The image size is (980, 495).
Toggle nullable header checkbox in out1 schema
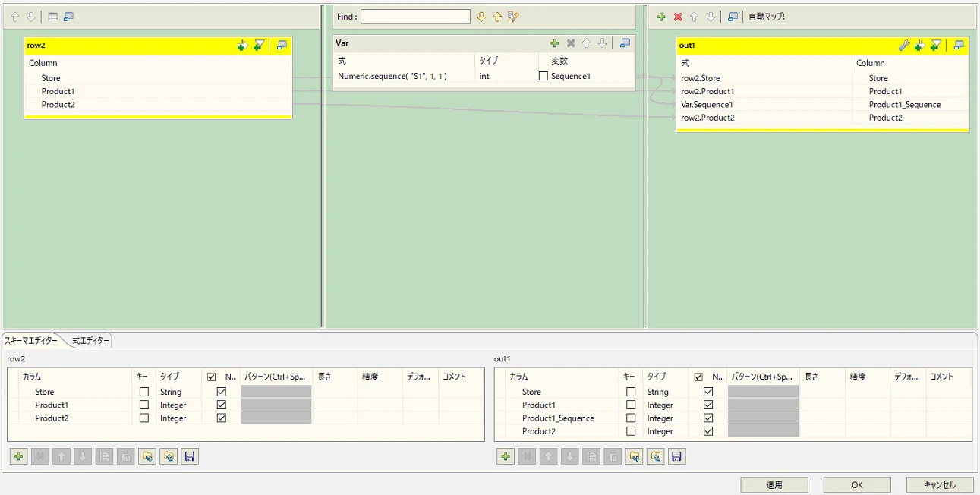pyautogui.click(x=698, y=377)
